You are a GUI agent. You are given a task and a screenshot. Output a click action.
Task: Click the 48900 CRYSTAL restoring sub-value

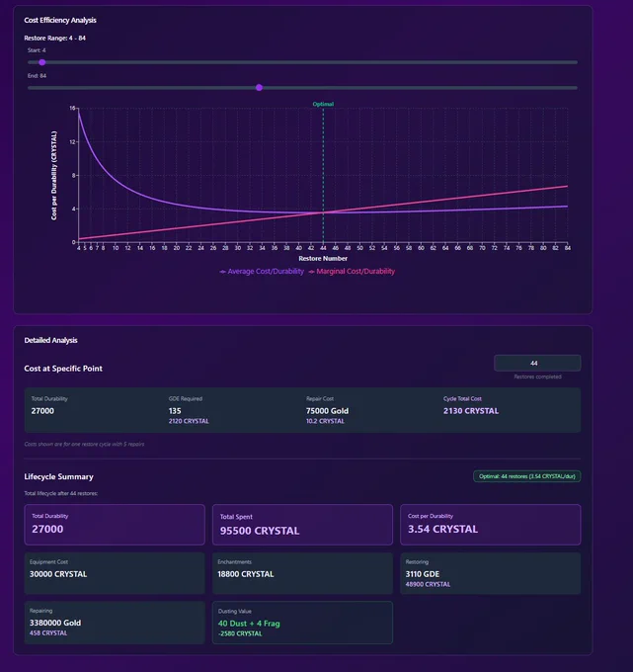point(428,585)
